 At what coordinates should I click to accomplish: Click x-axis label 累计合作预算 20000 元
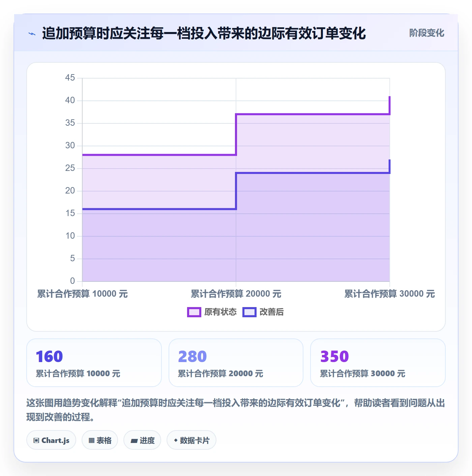pyautogui.click(x=236, y=294)
